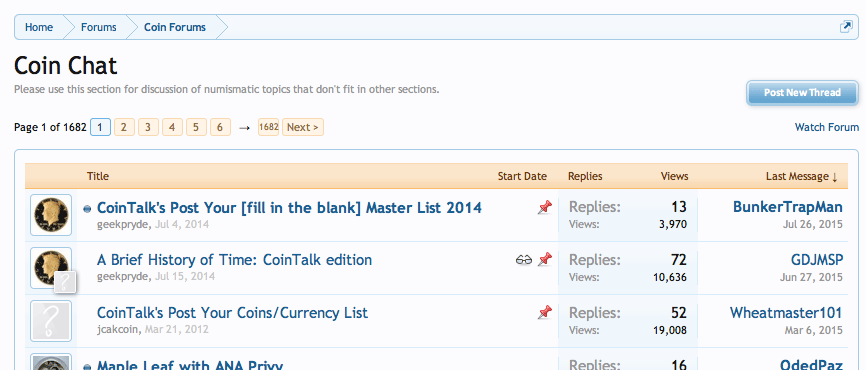866x370 pixels.
Task: Click the glasses watched icon on Brief History thread
Action: 524,260
